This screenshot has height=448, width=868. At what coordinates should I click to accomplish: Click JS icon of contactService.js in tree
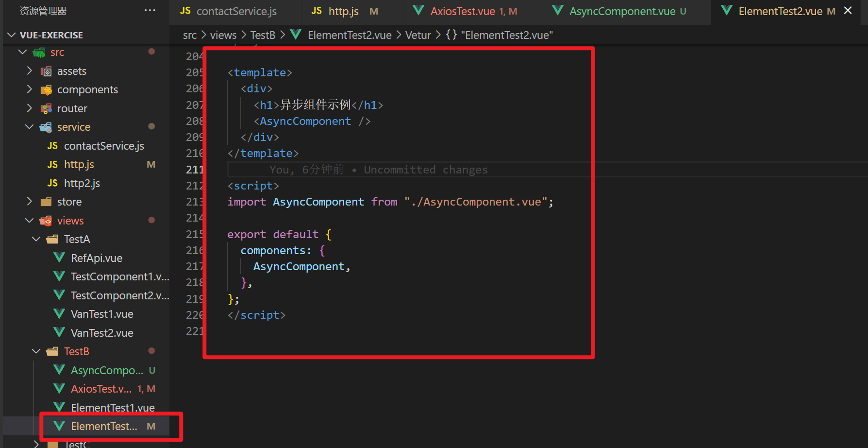[52, 146]
